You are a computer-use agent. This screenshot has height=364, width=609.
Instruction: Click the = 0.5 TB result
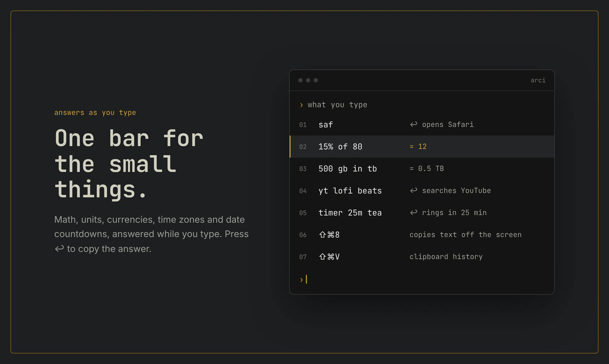[427, 169]
